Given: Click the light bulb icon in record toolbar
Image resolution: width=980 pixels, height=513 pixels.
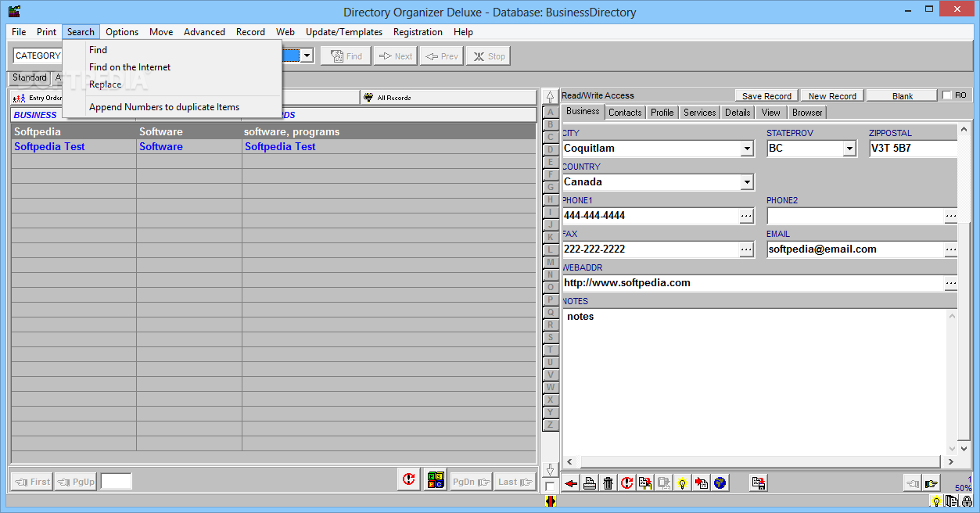Looking at the screenshot, I should 683,483.
